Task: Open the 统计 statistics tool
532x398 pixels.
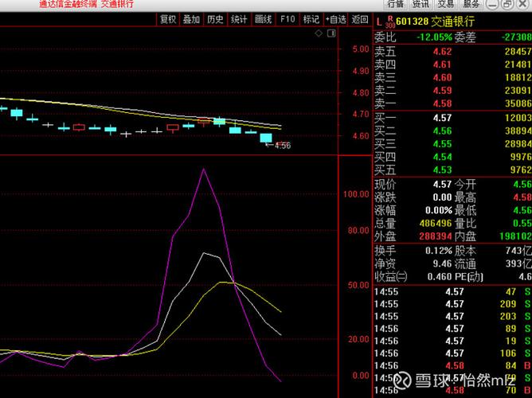Action: point(239,19)
